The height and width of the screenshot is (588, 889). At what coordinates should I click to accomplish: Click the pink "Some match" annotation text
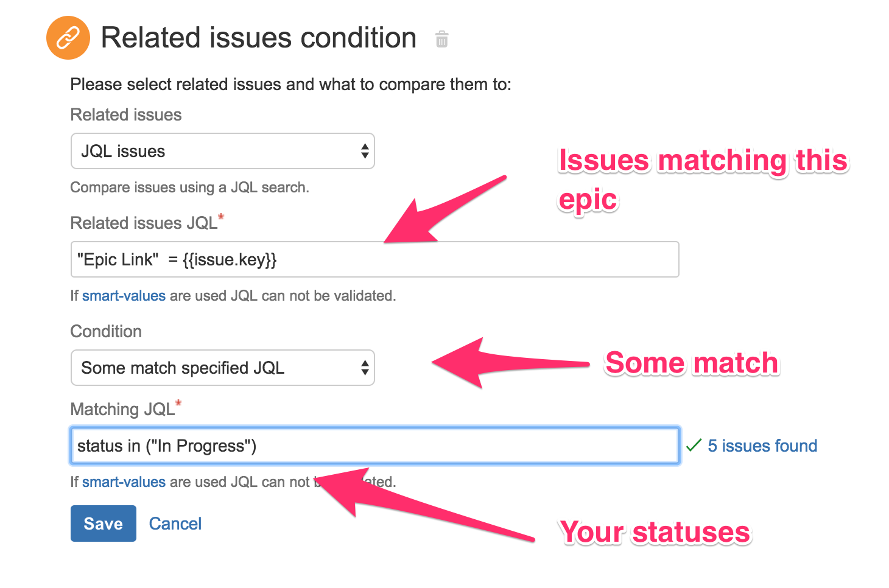[692, 363]
